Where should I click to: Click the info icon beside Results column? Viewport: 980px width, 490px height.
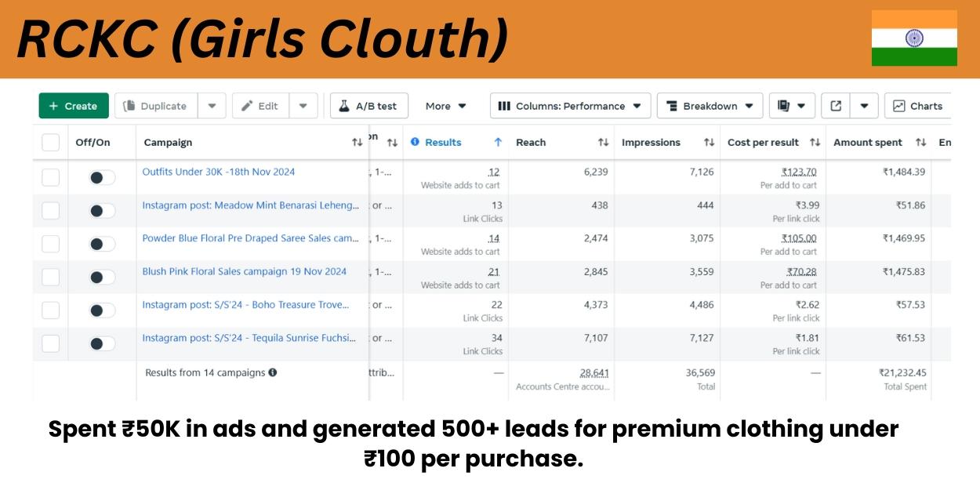coord(415,142)
